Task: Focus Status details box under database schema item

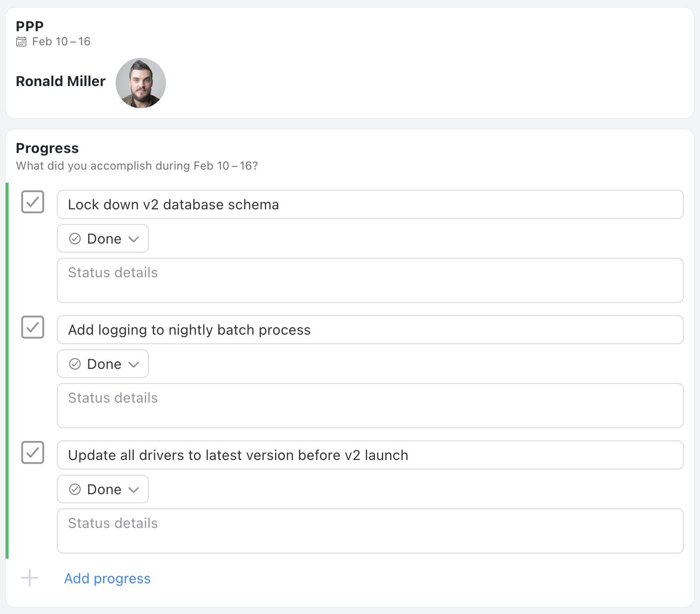Action: [370, 280]
